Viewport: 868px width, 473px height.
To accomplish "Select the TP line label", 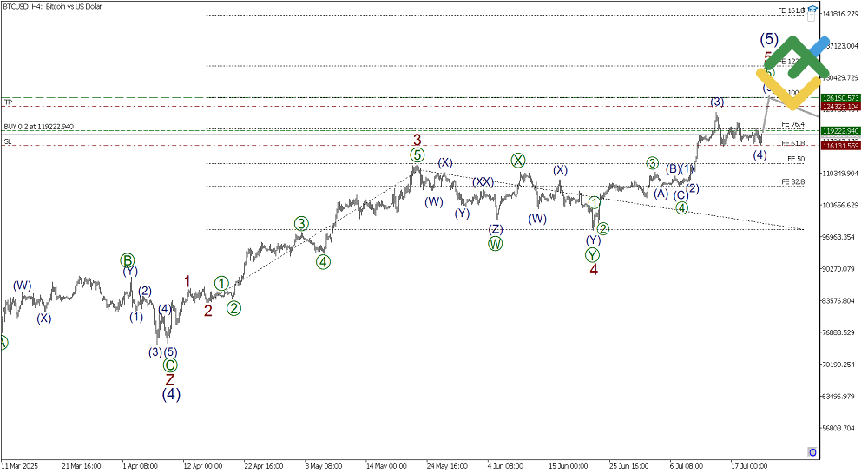I will [x=8, y=102].
